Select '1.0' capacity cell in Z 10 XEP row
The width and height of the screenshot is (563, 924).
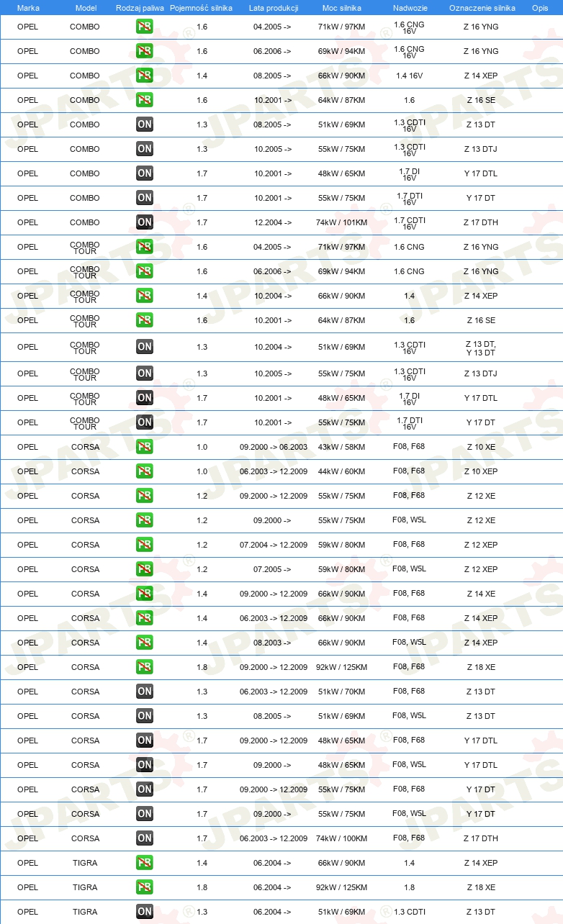click(202, 471)
